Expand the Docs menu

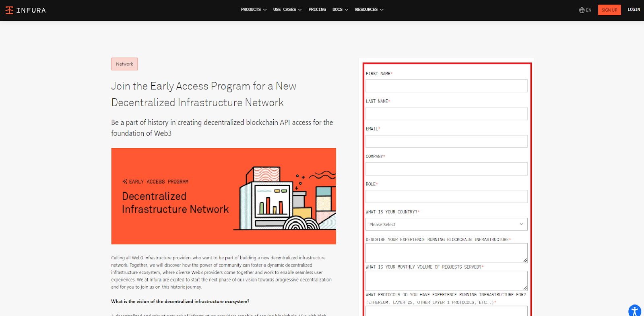click(340, 10)
